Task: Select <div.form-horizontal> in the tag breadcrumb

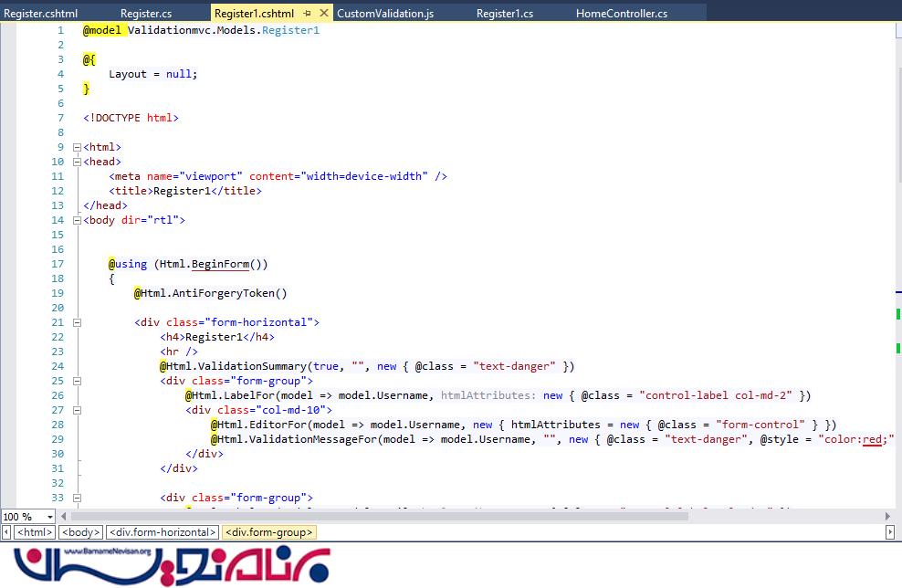Action: [x=163, y=532]
